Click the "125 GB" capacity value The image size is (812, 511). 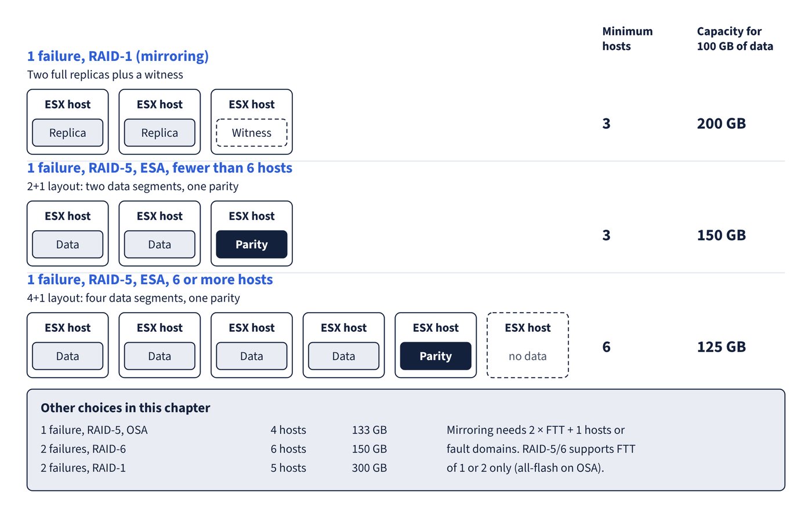point(722,347)
